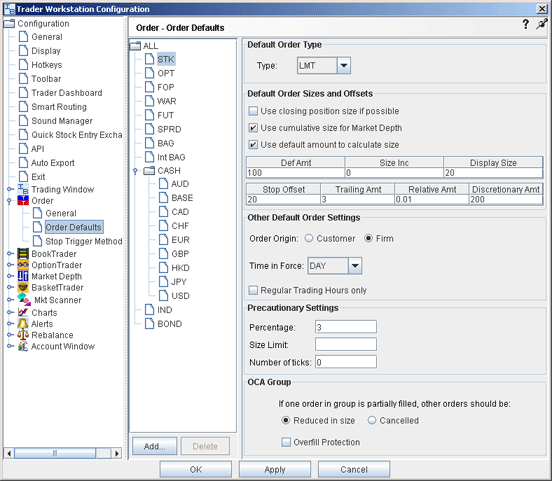Click the Mkt Scanner icon
Image resolution: width=552 pixels, height=481 pixels.
[24, 299]
